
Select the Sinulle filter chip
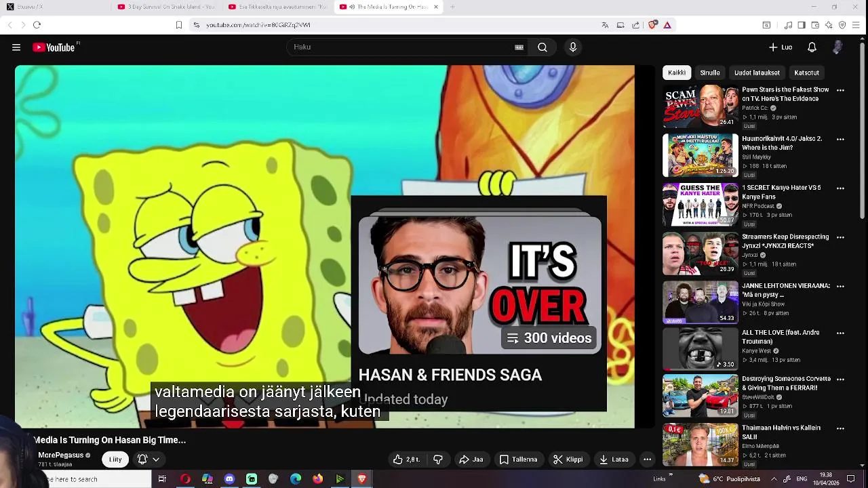[710, 73]
